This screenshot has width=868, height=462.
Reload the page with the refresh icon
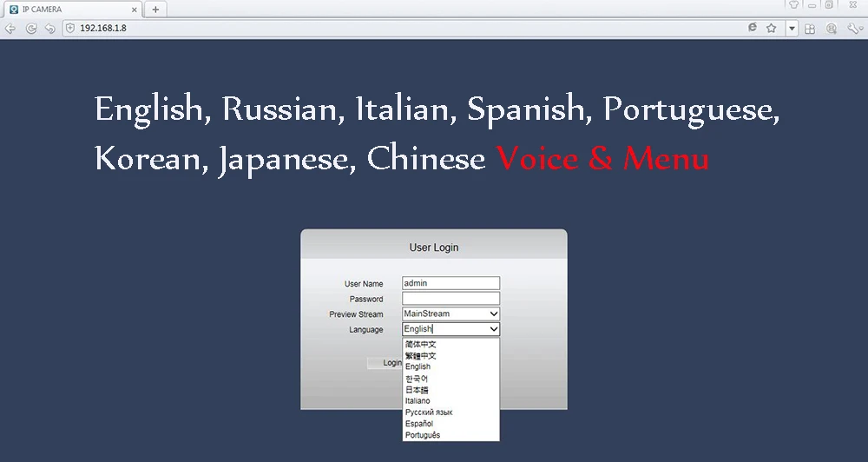31,29
